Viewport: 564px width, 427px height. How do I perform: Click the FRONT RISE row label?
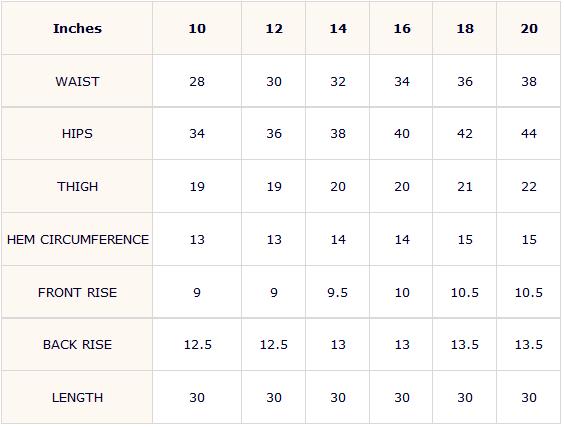click(77, 292)
